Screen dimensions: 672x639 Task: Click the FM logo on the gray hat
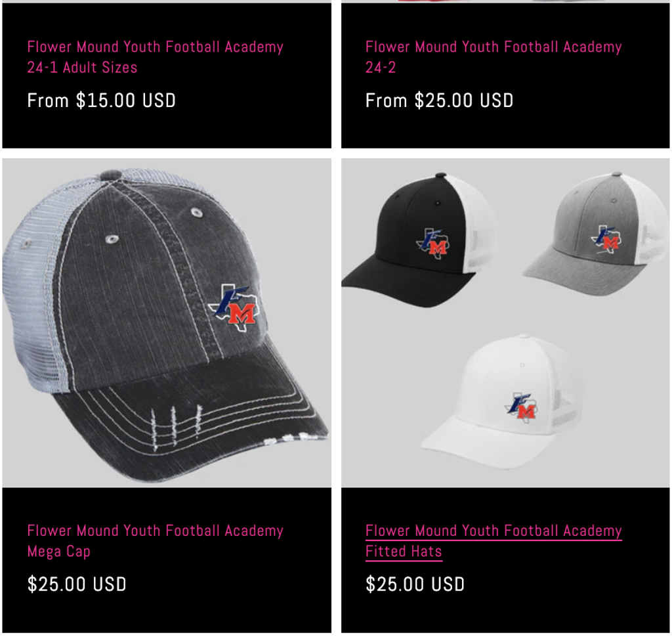click(606, 239)
